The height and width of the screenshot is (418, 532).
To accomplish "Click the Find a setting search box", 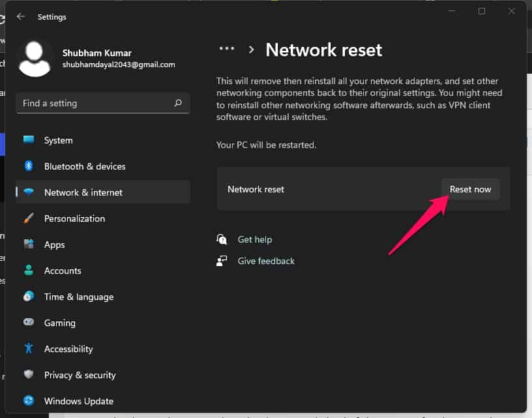I will coord(95,103).
